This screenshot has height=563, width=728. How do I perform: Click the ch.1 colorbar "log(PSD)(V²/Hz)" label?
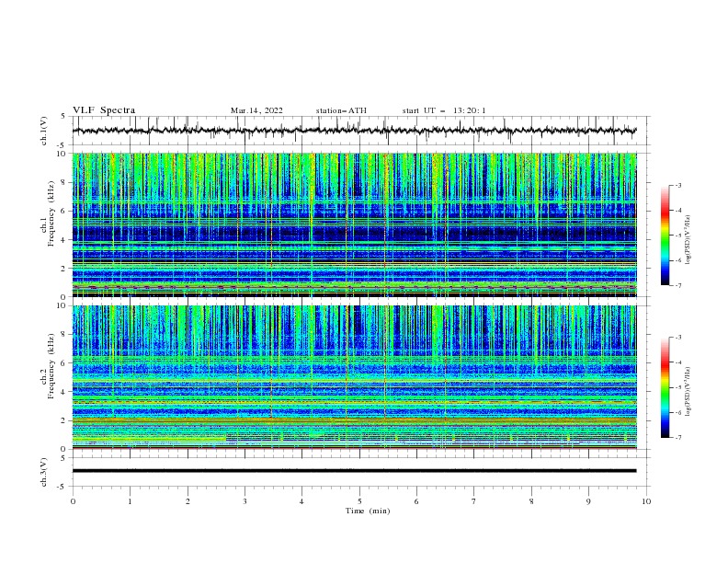click(x=688, y=240)
